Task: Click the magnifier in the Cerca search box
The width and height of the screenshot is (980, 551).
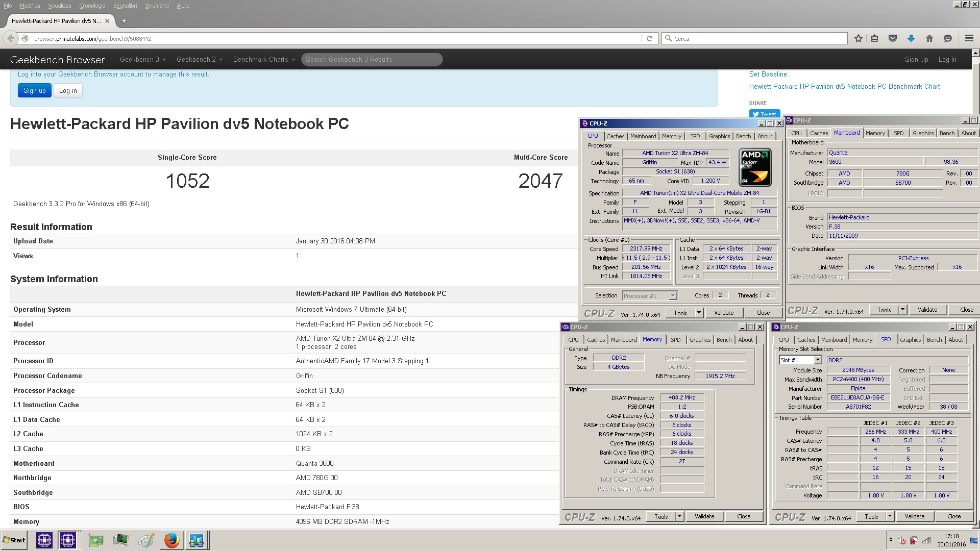Action: coord(668,38)
